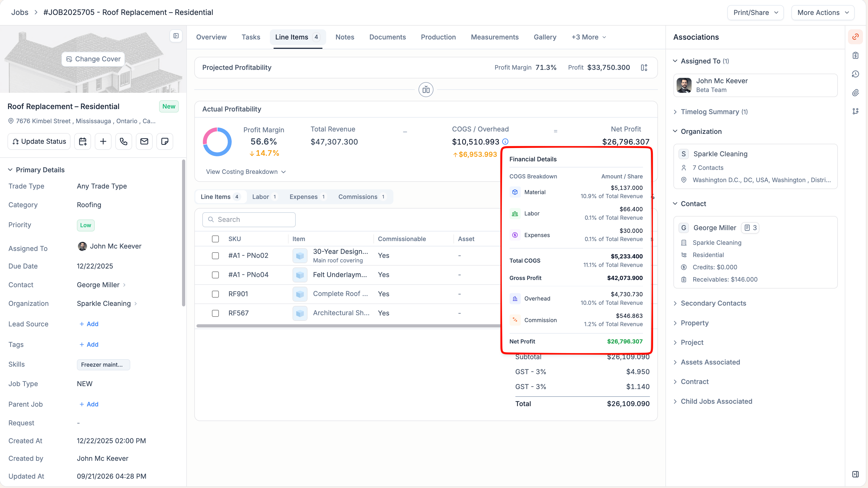The height and width of the screenshot is (488, 868).
Task: Check the #A1 - PNo02 row checkbox
Action: [215, 256]
